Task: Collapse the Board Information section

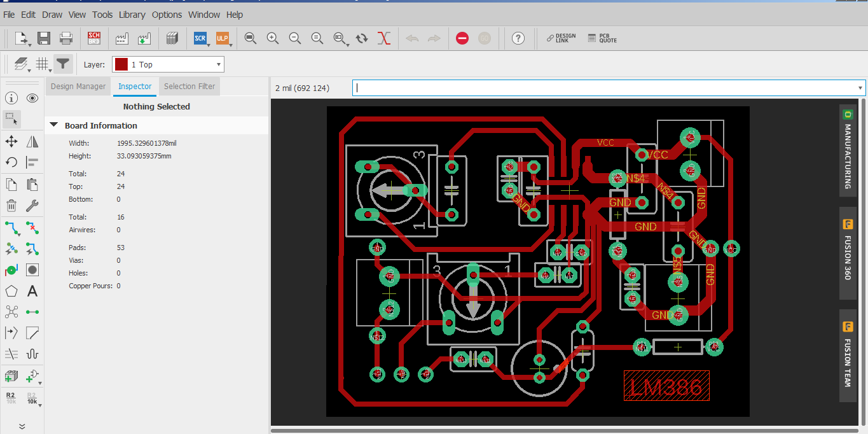Action: pyautogui.click(x=53, y=125)
